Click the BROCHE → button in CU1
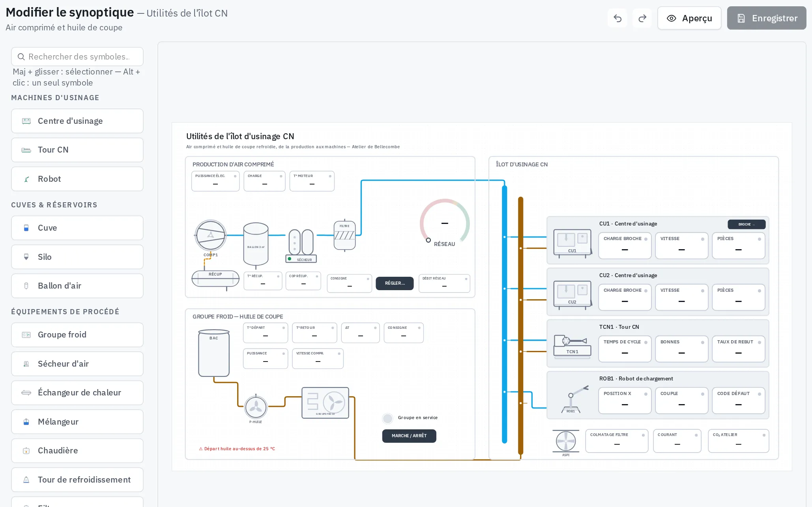The height and width of the screenshot is (507, 812). pos(747,224)
